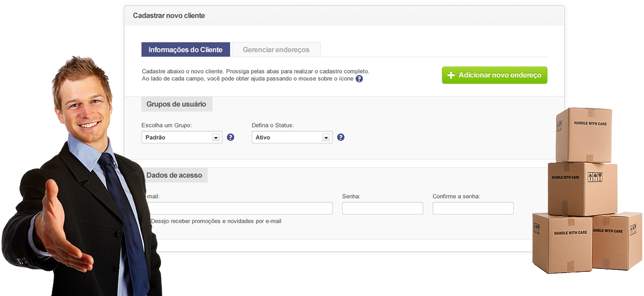Click the help icon after the intro text

click(x=359, y=78)
